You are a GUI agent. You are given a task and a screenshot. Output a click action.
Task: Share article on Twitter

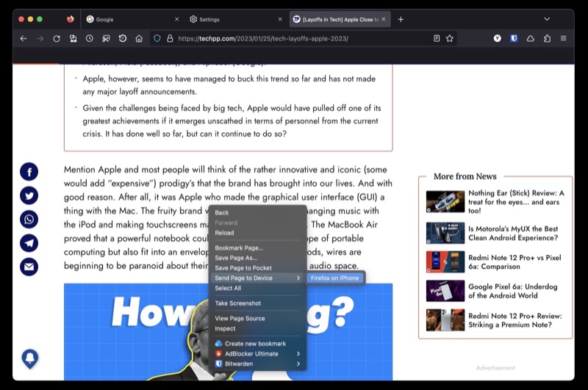pyautogui.click(x=29, y=195)
